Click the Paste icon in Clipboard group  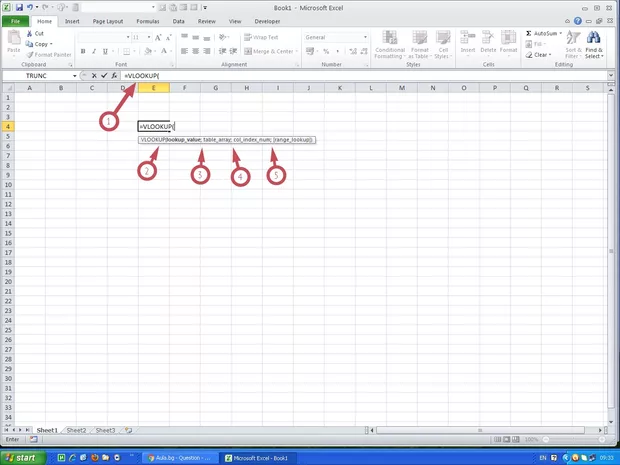click(13, 42)
